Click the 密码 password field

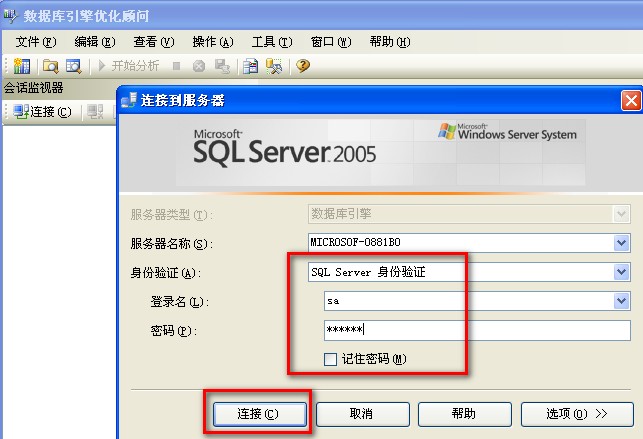point(477,330)
